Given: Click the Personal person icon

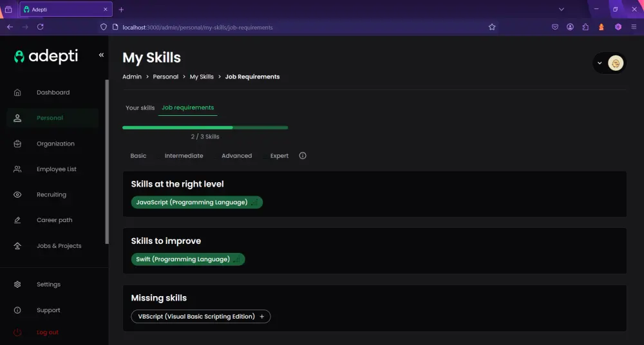Looking at the screenshot, I should pyautogui.click(x=17, y=118).
